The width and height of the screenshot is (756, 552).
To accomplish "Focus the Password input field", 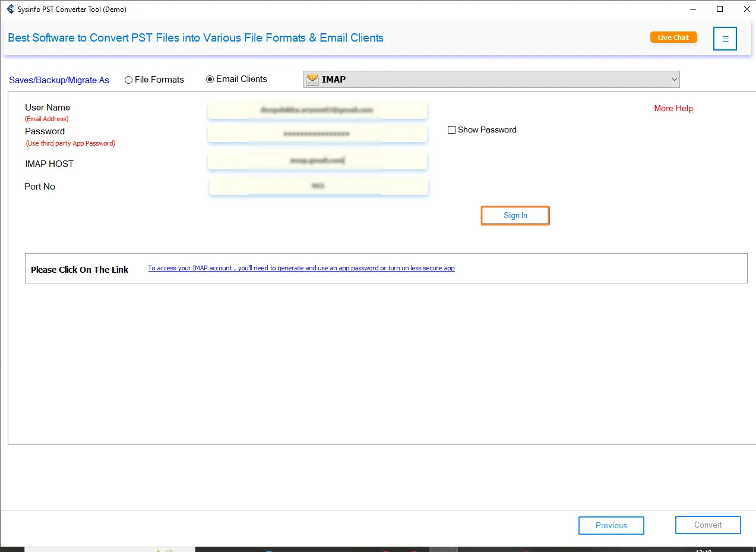I will point(317,134).
